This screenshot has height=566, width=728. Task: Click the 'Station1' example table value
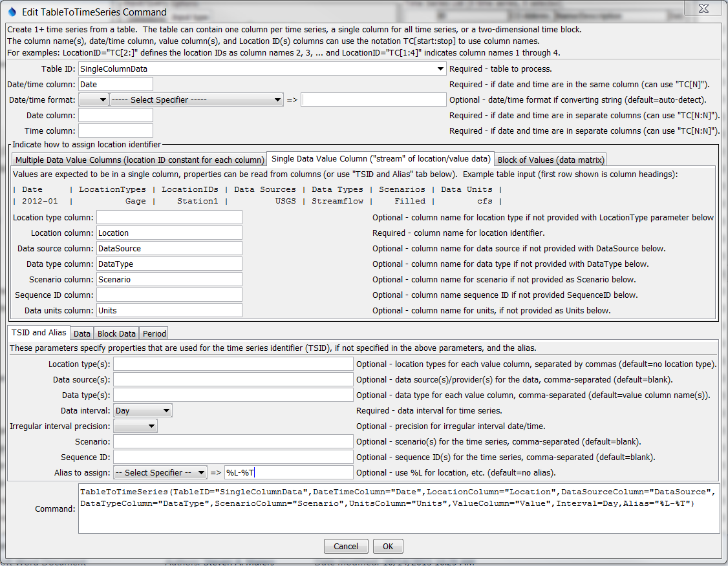(x=197, y=201)
